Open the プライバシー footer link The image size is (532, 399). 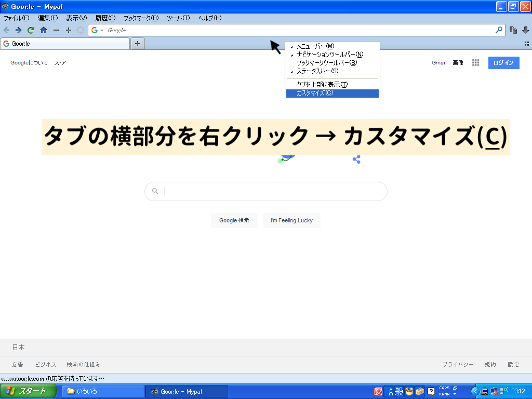point(458,364)
